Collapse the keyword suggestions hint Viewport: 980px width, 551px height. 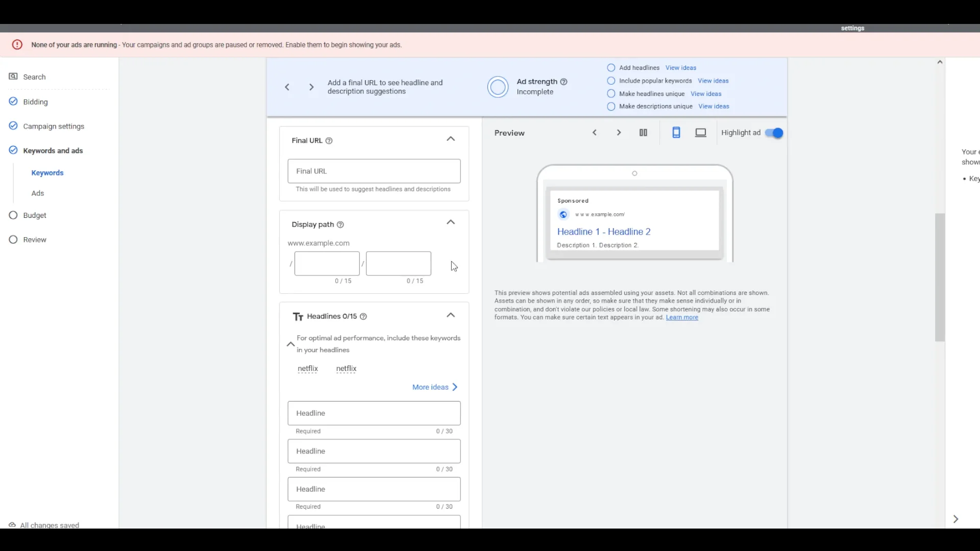pos(290,344)
